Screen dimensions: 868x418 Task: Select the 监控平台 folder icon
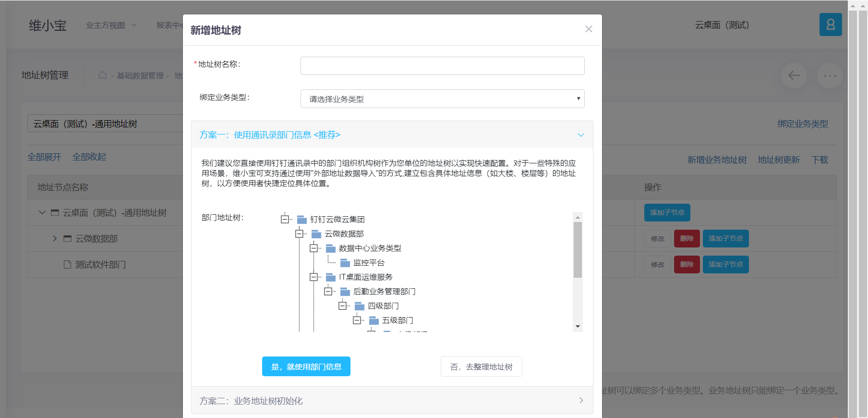(x=345, y=263)
